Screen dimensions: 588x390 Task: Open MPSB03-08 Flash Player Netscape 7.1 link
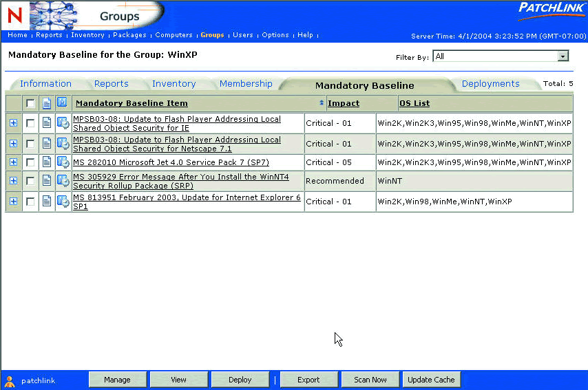tap(177, 144)
